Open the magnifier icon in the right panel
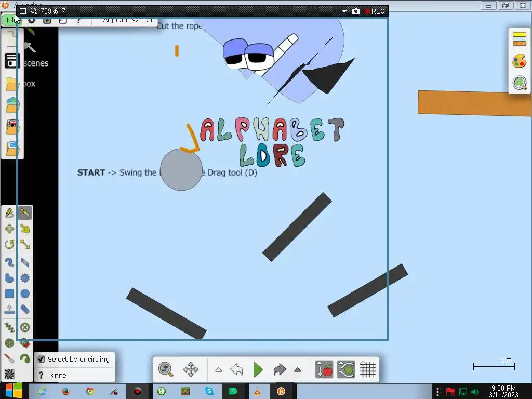Viewport: 532px width, 399px height. [x=520, y=83]
